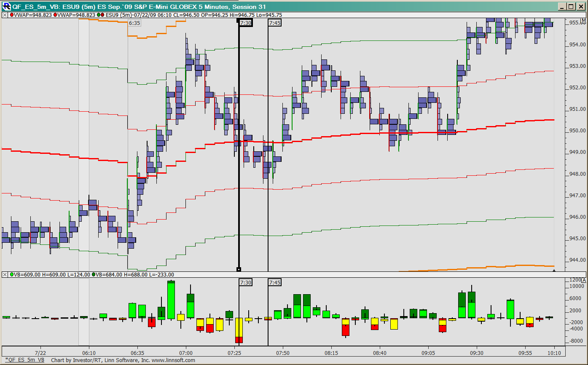Click the first green VB indicator dot
The height and width of the screenshot is (365, 588).
pyautogui.click(x=11, y=275)
